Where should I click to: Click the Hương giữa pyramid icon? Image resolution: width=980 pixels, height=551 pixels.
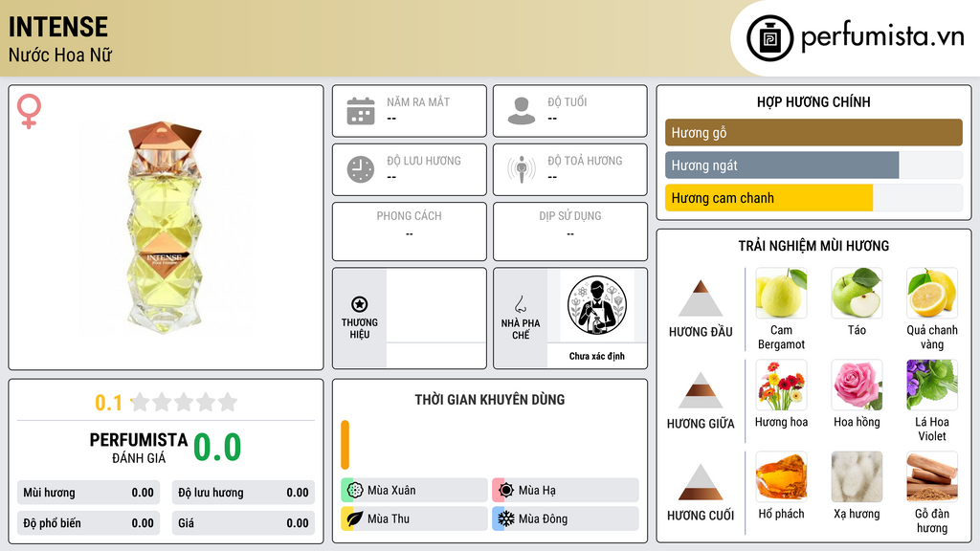click(701, 390)
